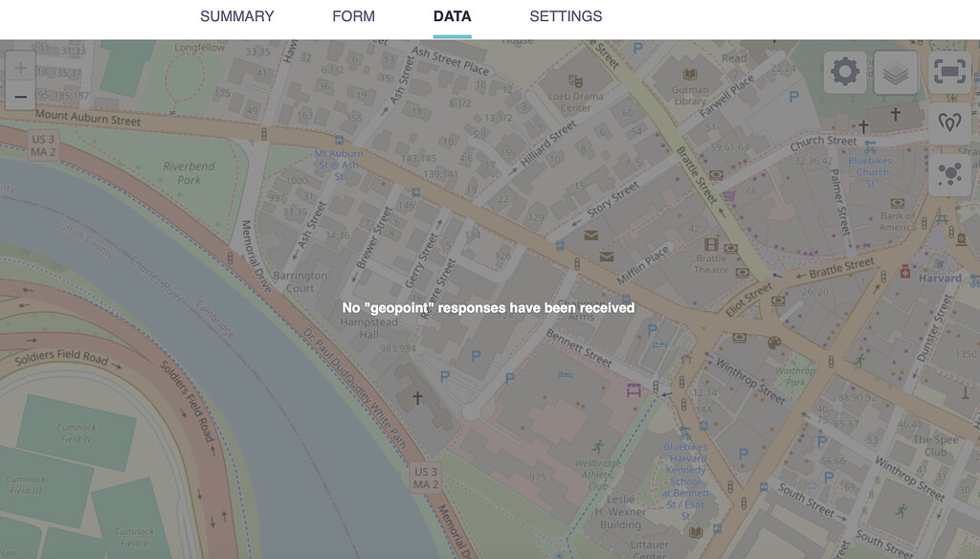This screenshot has height=559, width=980.
Task: Click the zoom-in plus icon
Action: click(x=20, y=67)
